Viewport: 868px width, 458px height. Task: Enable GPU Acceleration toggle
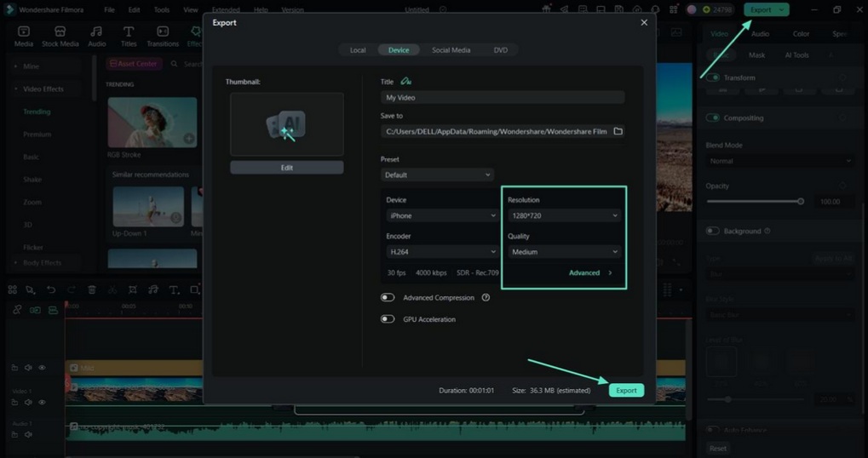[x=388, y=319]
